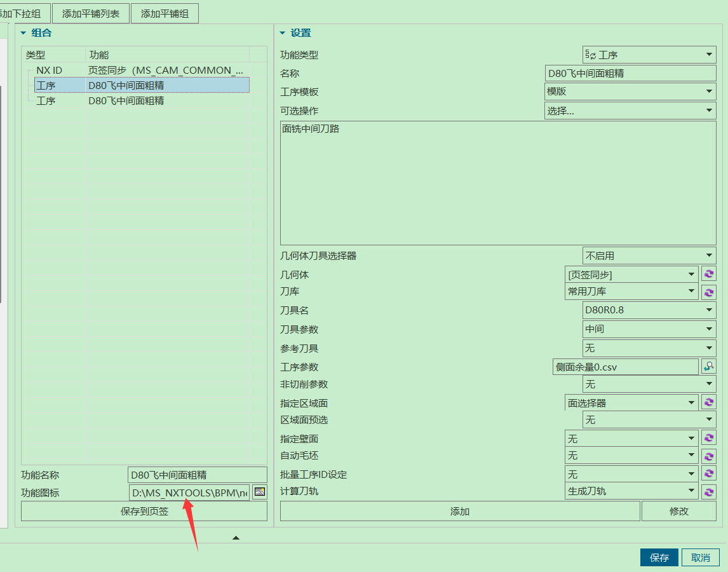
Task: Open the 参考刀具 dropdown
Action: 649,348
